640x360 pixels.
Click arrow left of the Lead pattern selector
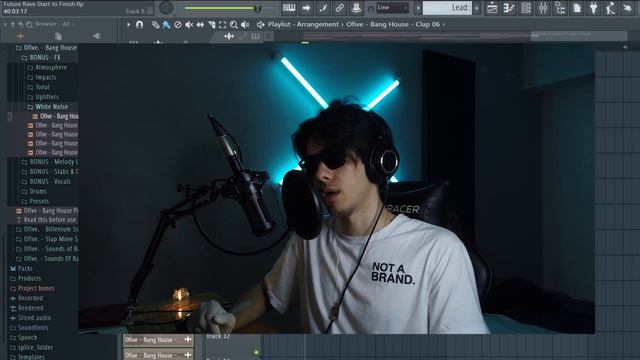coord(418,8)
